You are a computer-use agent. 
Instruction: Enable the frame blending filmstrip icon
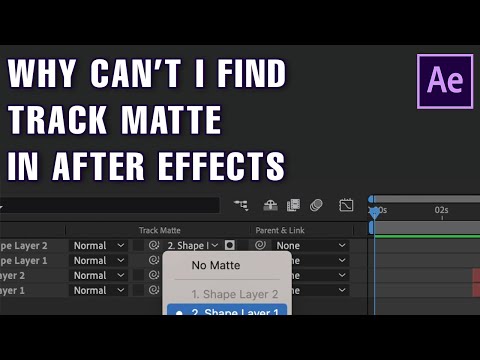click(293, 205)
